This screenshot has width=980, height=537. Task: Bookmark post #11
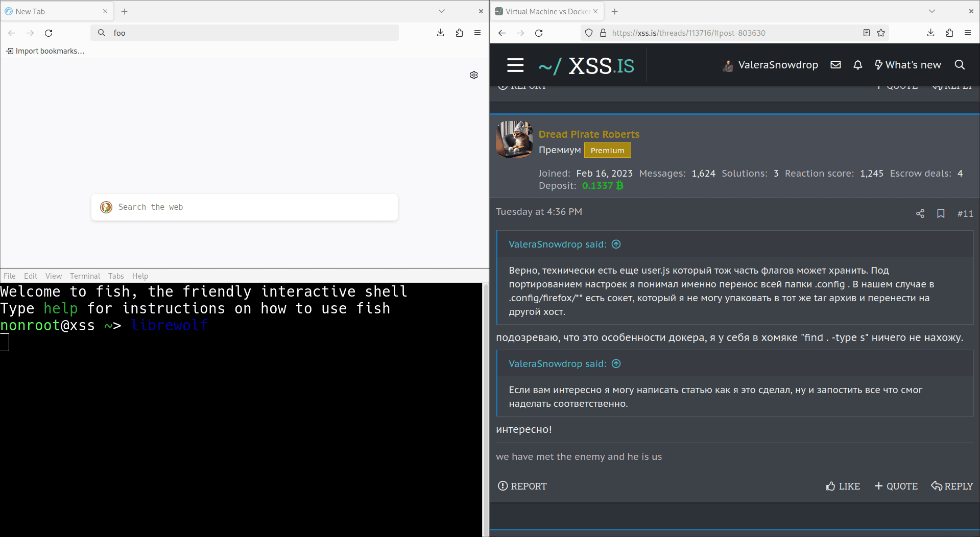[x=941, y=214]
